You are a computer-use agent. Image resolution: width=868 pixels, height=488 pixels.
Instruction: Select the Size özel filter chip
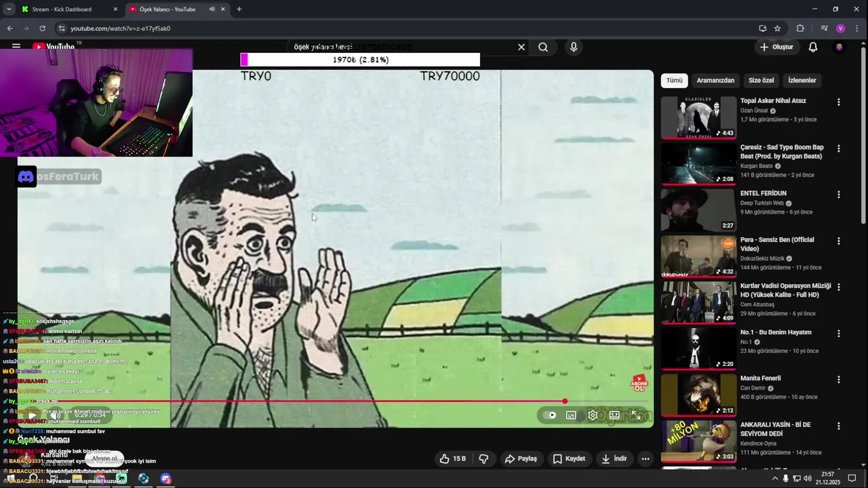coord(761,80)
